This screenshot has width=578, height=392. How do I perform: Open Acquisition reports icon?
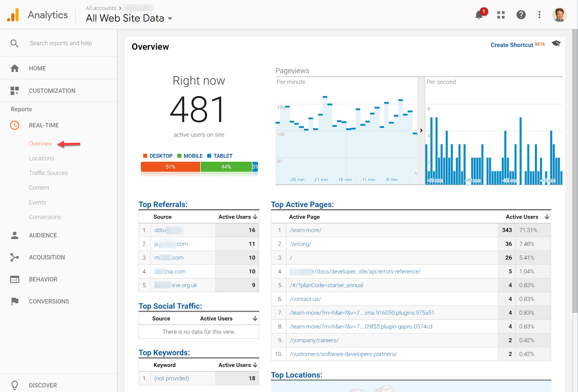[14, 257]
